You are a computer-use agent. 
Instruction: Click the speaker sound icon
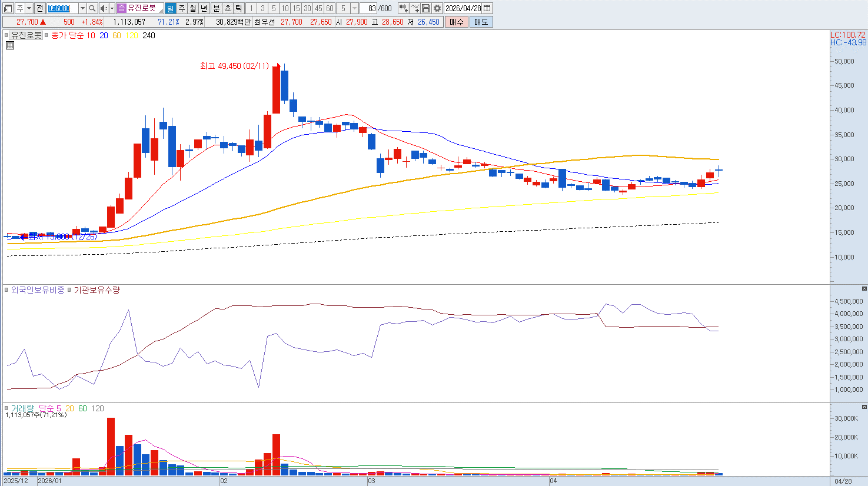(x=104, y=8)
